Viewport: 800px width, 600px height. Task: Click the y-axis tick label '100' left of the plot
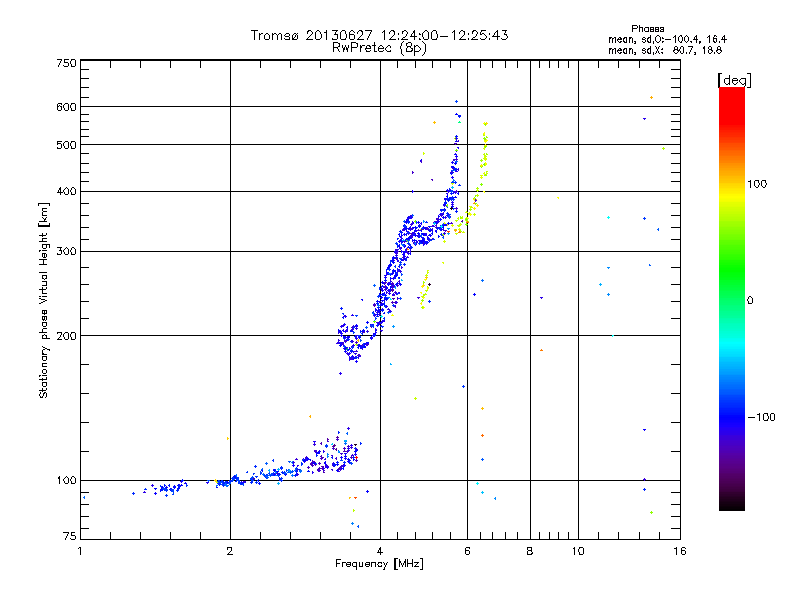coord(66,481)
